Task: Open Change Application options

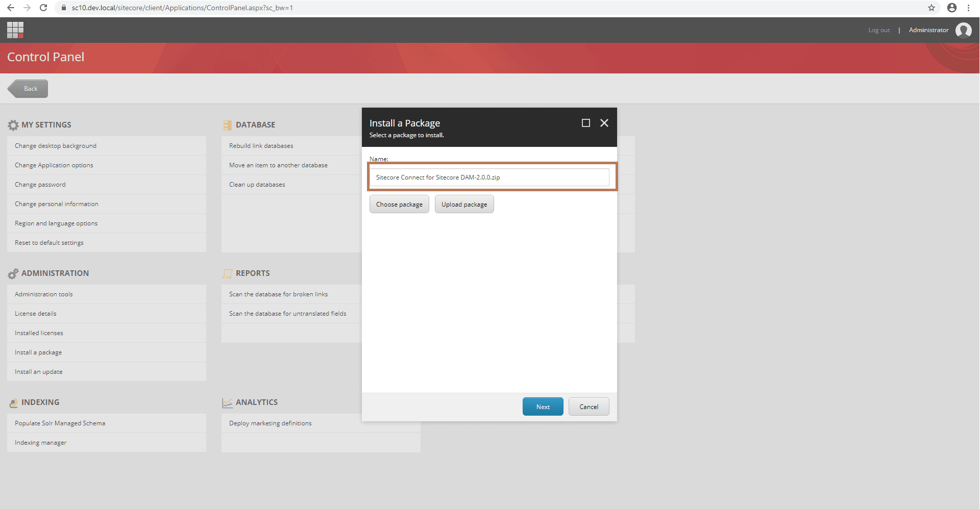Action: (107, 165)
